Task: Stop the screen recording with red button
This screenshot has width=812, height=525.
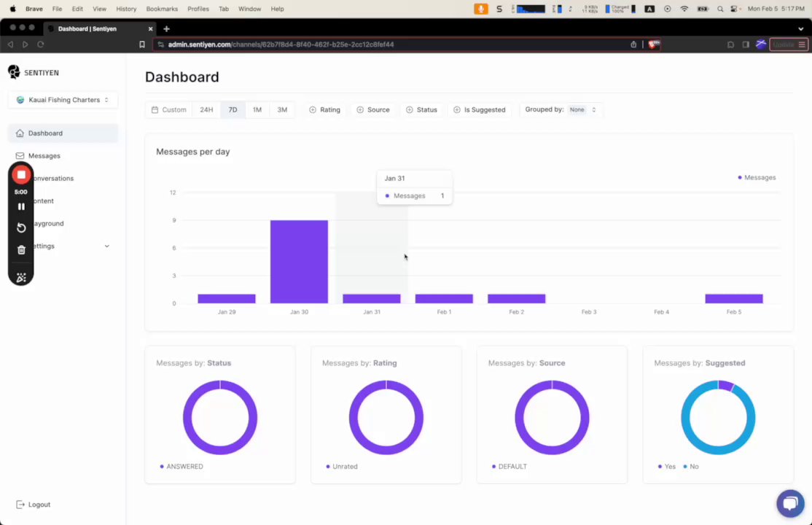Action: (x=21, y=175)
